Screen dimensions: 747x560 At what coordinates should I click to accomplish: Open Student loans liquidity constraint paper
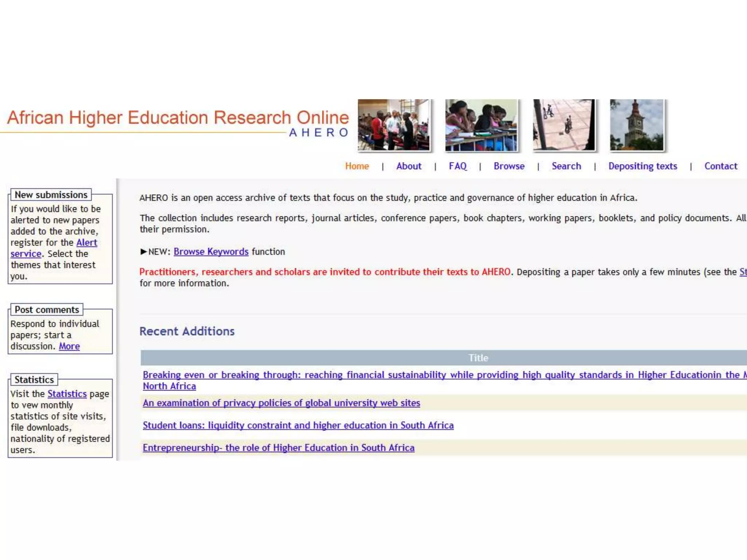tap(298, 425)
